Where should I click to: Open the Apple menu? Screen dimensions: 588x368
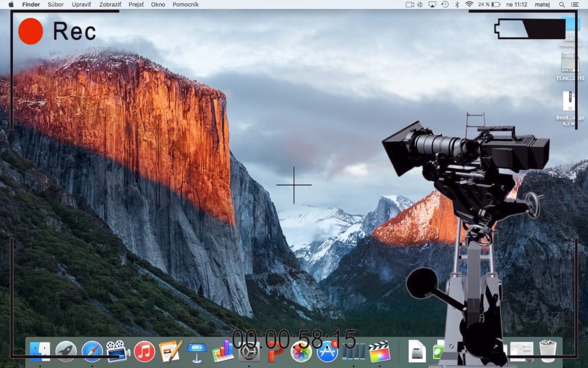coord(11,4)
